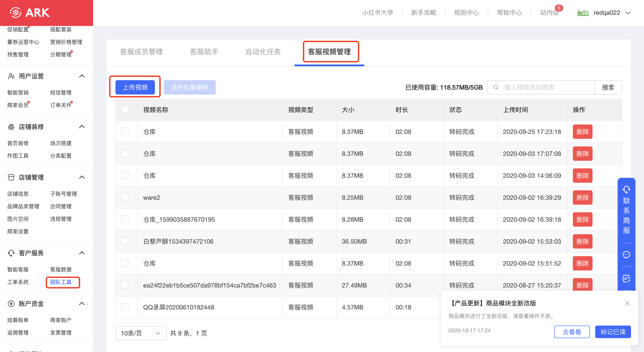Switch to 自动化任务 tab
This screenshot has height=352, width=644.
[x=263, y=52]
